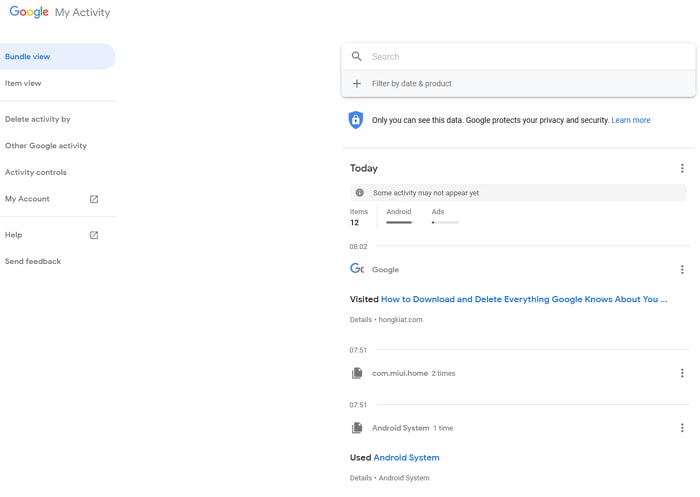Open Help from sidebar
700x497 pixels.
pyautogui.click(x=13, y=234)
